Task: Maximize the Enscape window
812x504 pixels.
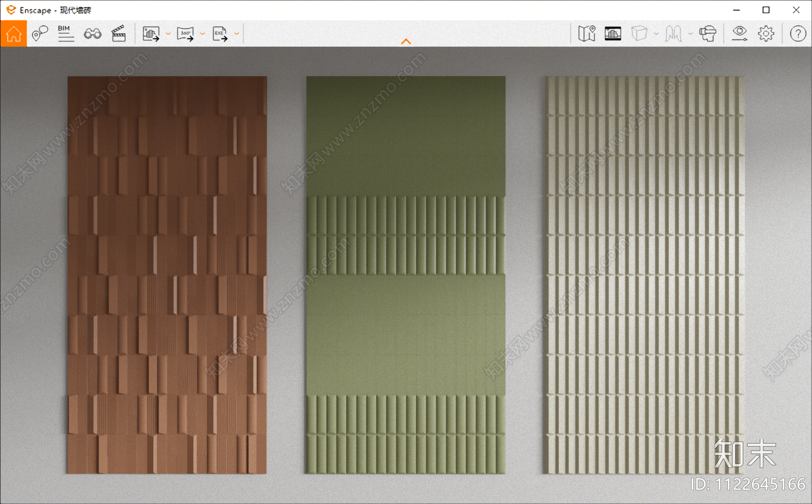Action: pos(766,10)
